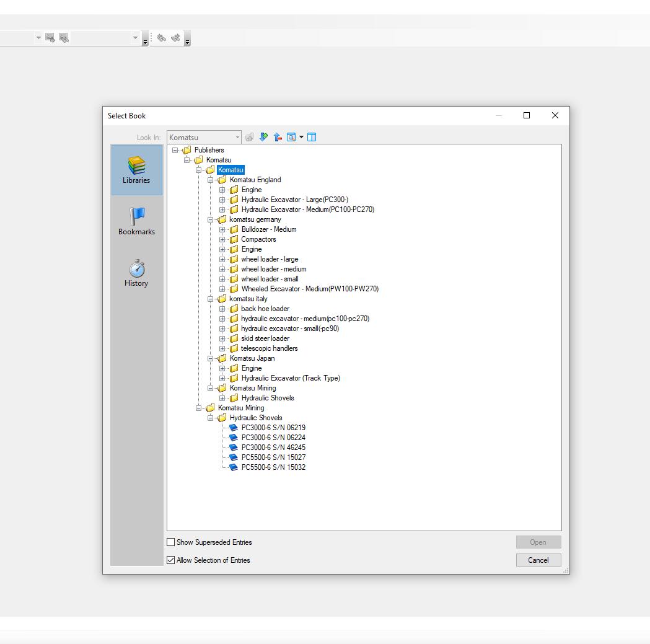Select hydraulic excavator - small(-pc90) folder
This screenshot has height=644, width=650.
290,329
